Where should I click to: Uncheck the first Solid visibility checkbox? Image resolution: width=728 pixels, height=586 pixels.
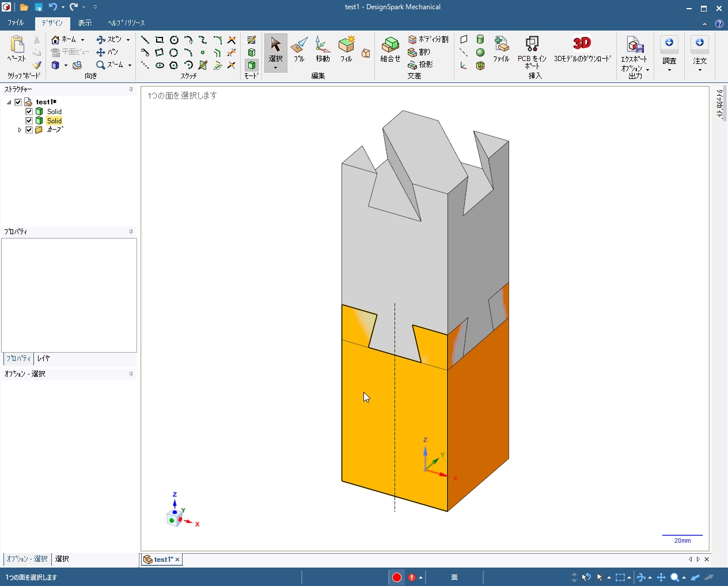(x=29, y=111)
